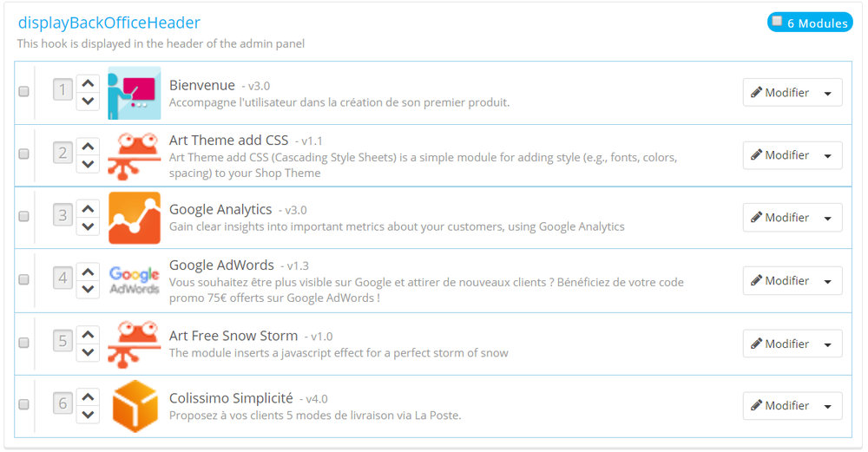Move the Bienvenue module down one position
868x452 pixels.
pyautogui.click(x=87, y=102)
